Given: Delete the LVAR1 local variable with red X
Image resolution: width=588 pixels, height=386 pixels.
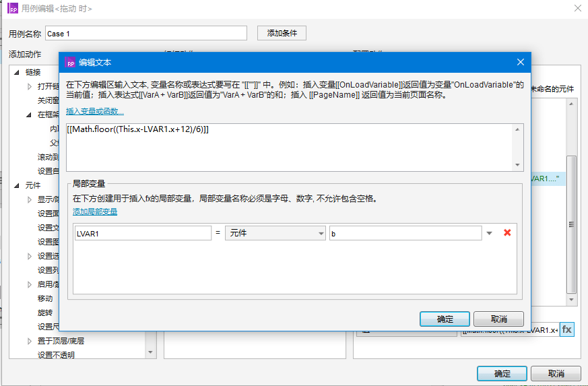Looking at the screenshot, I should [x=507, y=233].
